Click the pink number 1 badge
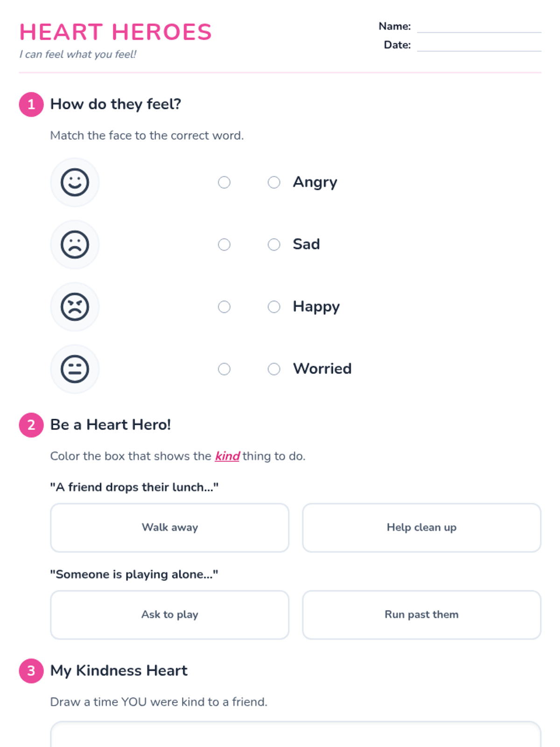This screenshot has width=560, height=747. (31, 104)
